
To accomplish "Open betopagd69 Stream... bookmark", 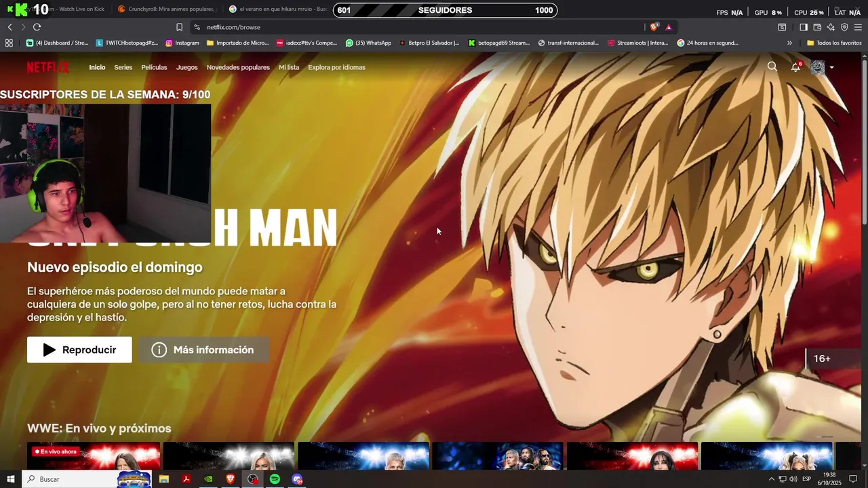I will pyautogui.click(x=498, y=43).
